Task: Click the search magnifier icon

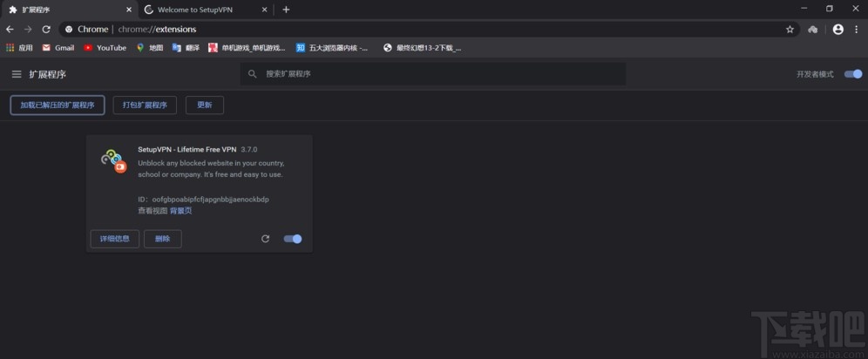Action: point(253,73)
